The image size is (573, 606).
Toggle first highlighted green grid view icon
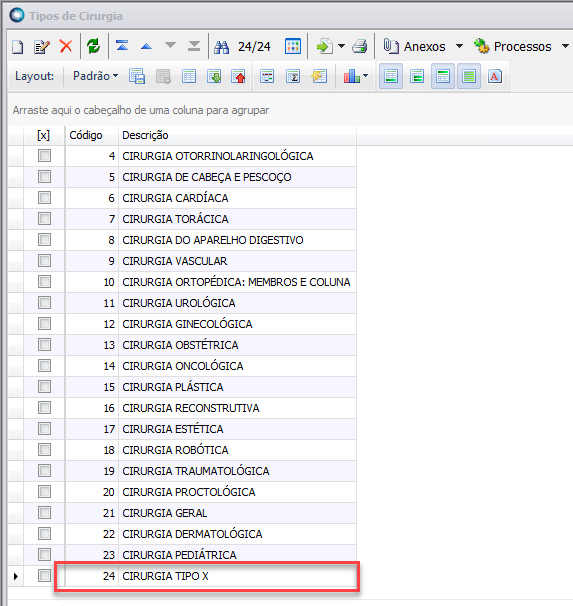coord(391,76)
